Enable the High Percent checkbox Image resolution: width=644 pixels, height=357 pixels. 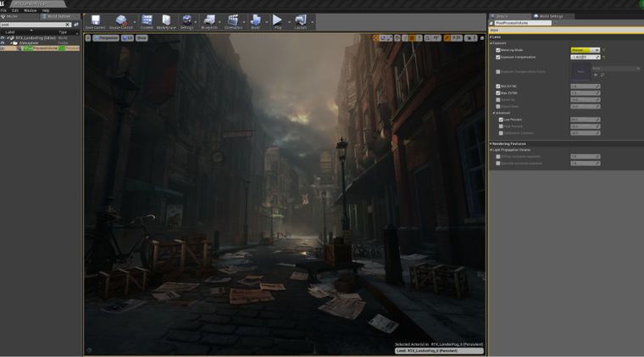[501, 126]
